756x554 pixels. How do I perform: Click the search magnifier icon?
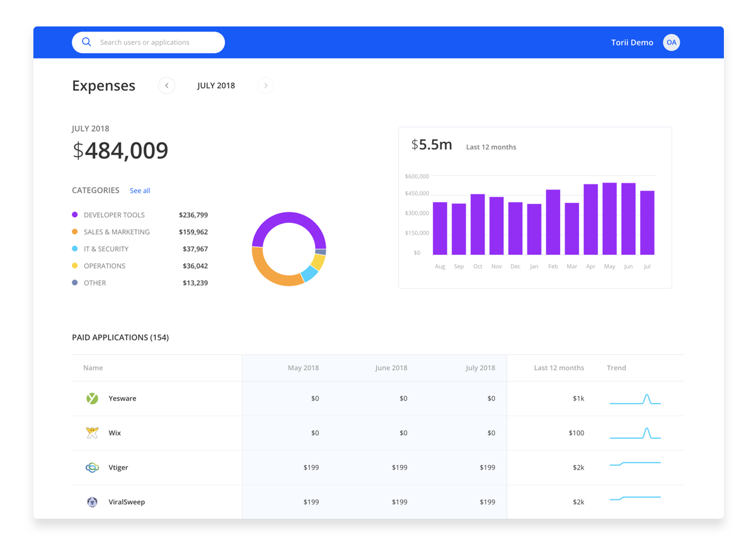coord(87,42)
